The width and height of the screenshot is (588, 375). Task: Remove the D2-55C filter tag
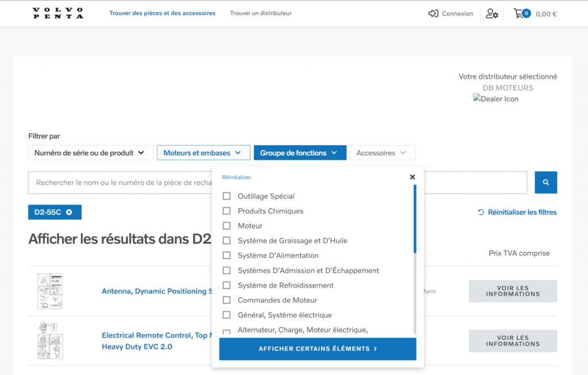tap(69, 212)
